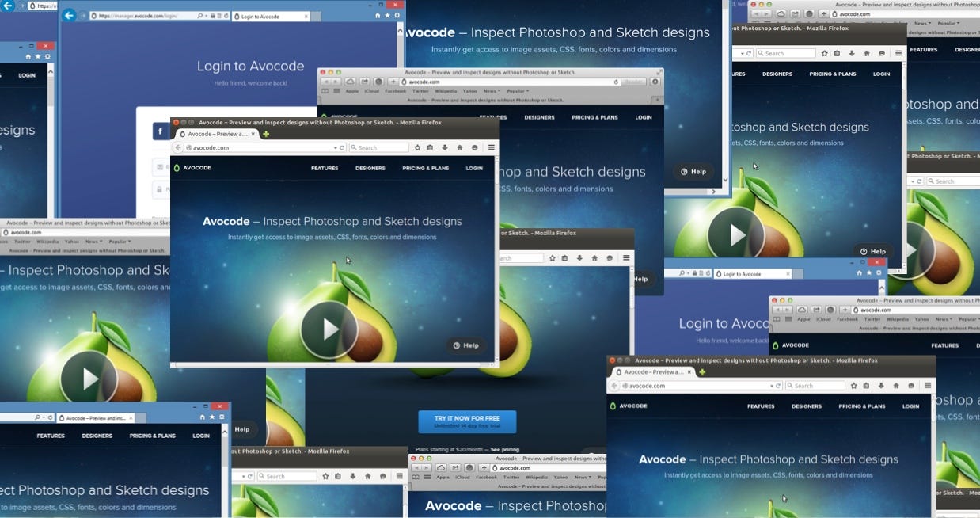This screenshot has height=518, width=980.
Task: Click Avocode logo in center Firefox page
Action: [x=192, y=168]
